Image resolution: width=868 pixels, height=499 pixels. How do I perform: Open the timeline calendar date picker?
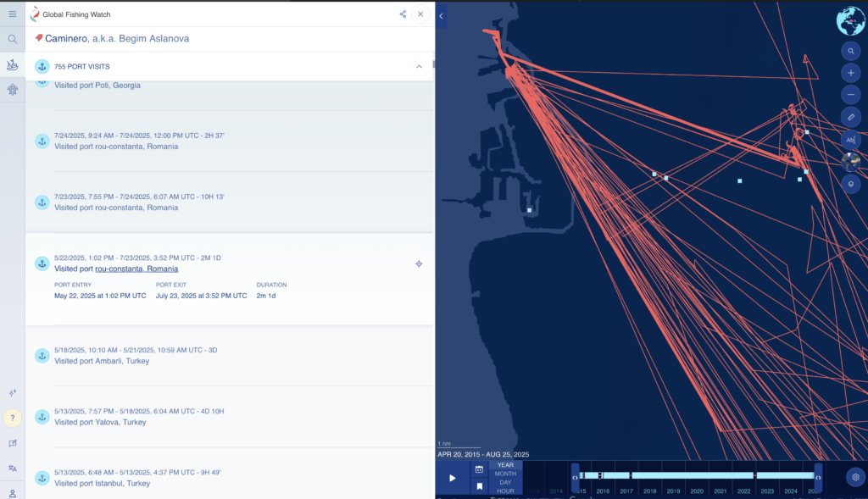click(x=480, y=469)
